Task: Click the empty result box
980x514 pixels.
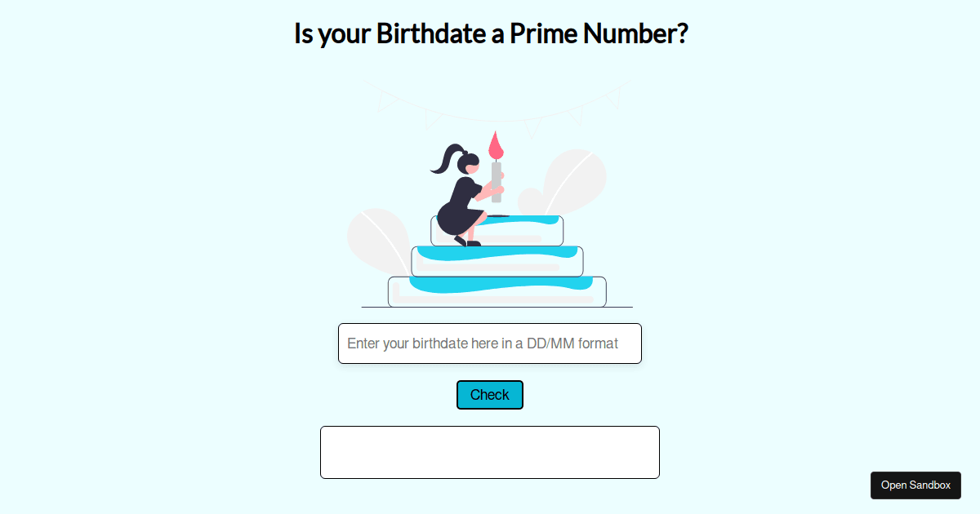Action: tap(490, 452)
